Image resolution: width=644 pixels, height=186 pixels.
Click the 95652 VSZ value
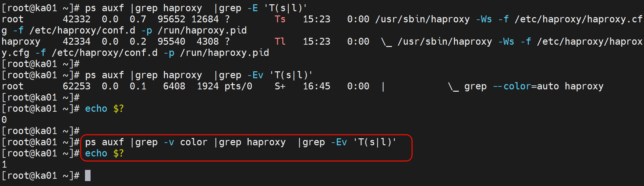(171, 19)
